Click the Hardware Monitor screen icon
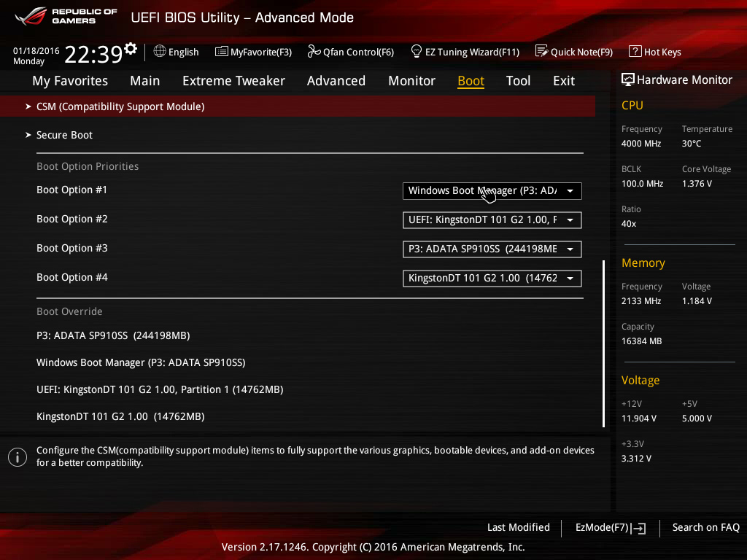This screenshot has width=747, height=560. (628, 79)
